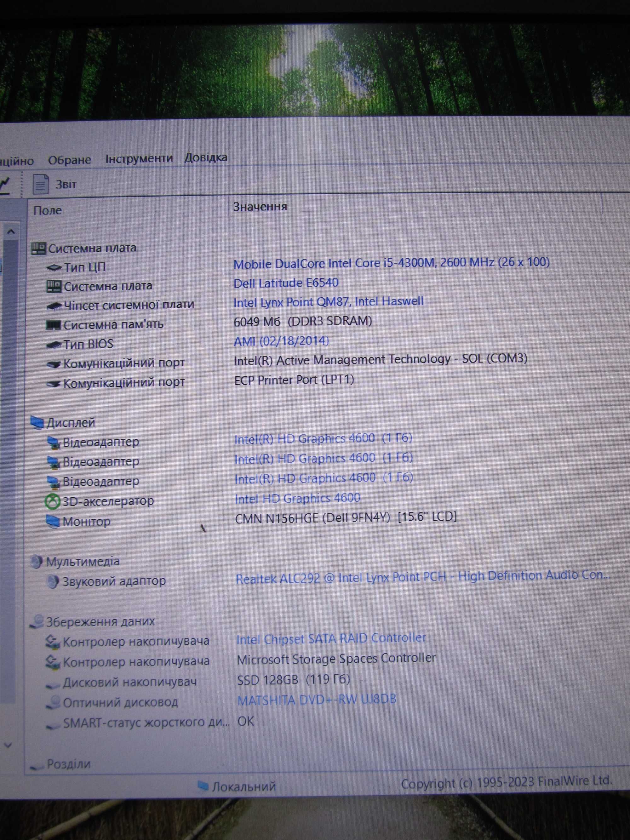Select the ECP Printer Port (LPT1) value
Viewport: 630px width, 840px height.
click(x=294, y=380)
